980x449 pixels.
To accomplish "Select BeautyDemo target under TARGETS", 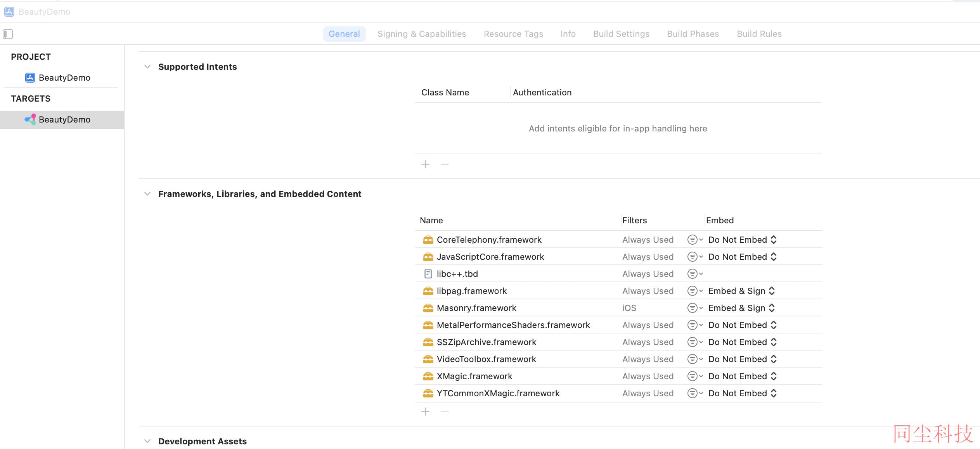I will tap(62, 119).
